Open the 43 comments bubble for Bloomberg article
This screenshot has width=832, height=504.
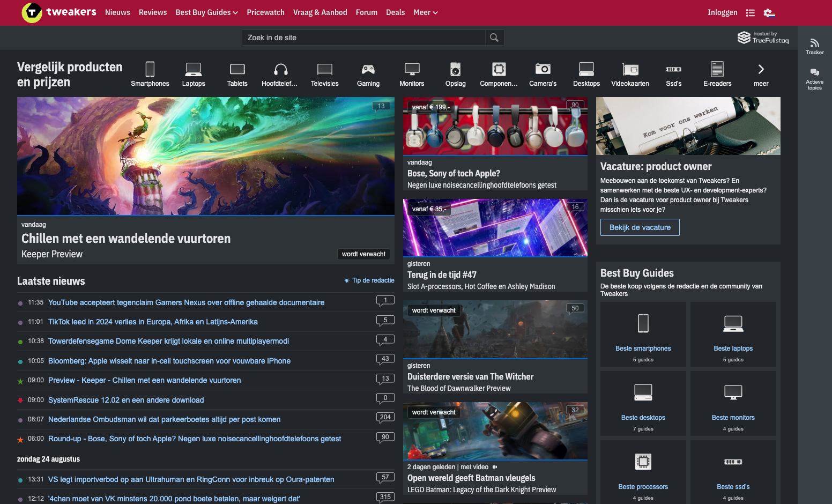pos(385,359)
